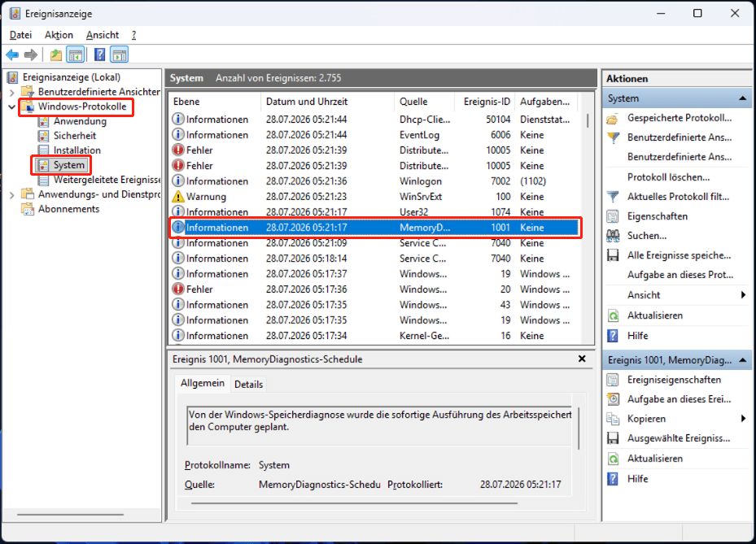
Task: Click the Forward arrow toolbar icon
Action: click(x=31, y=55)
